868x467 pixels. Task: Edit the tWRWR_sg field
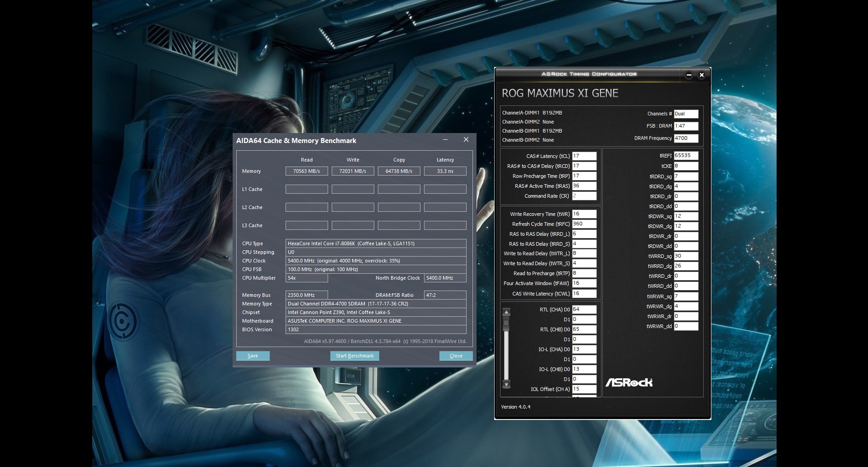[686, 296]
